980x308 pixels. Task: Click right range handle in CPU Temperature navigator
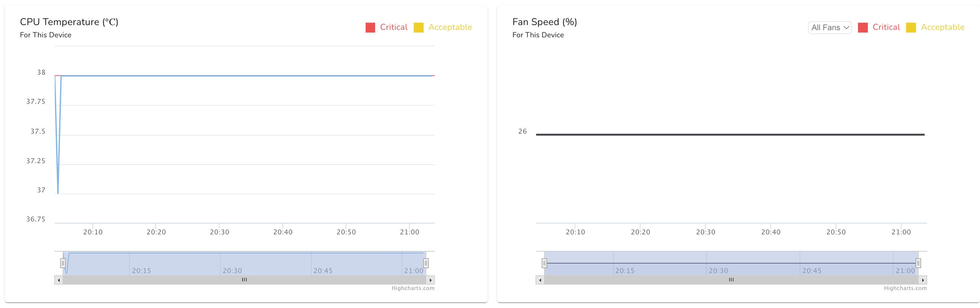click(426, 263)
